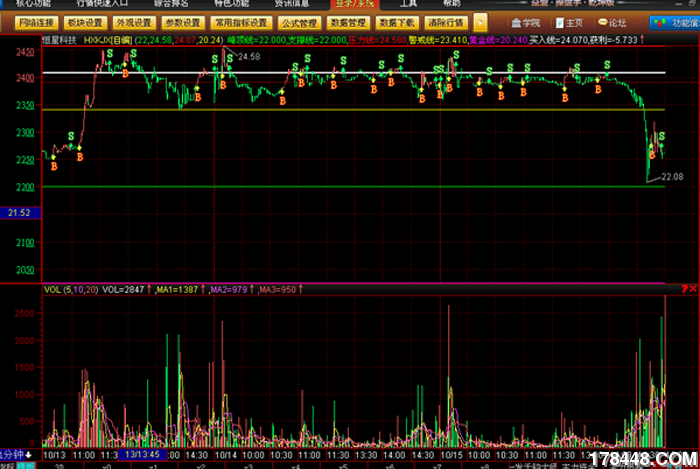Open the 论坛 forum icon
700x469 pixels.
[611, 21]
